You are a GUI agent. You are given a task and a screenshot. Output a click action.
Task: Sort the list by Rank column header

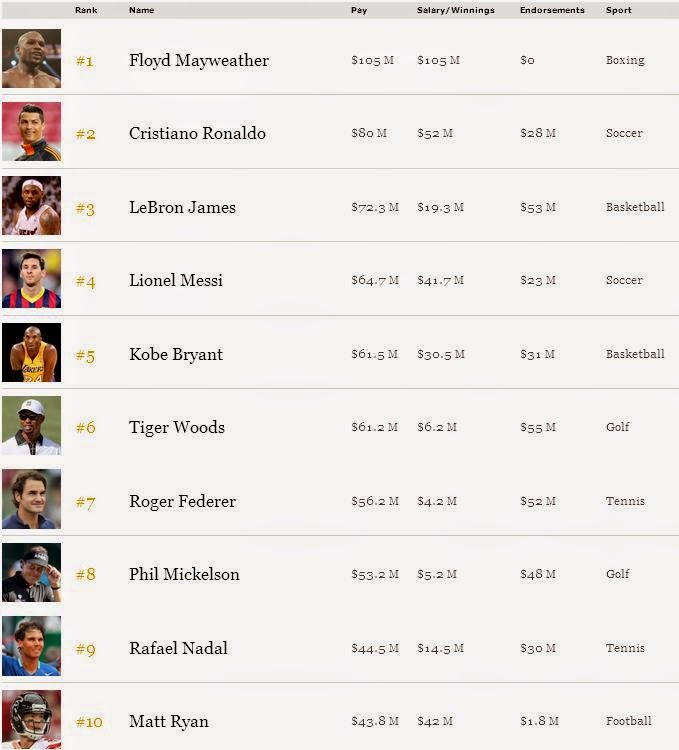click(86, 10)
